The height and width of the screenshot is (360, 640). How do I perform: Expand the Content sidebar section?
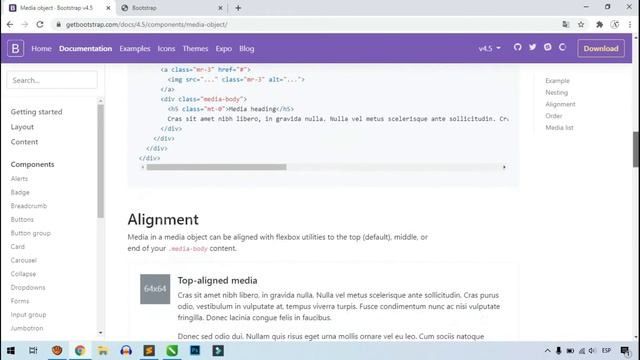pos(24,142)
